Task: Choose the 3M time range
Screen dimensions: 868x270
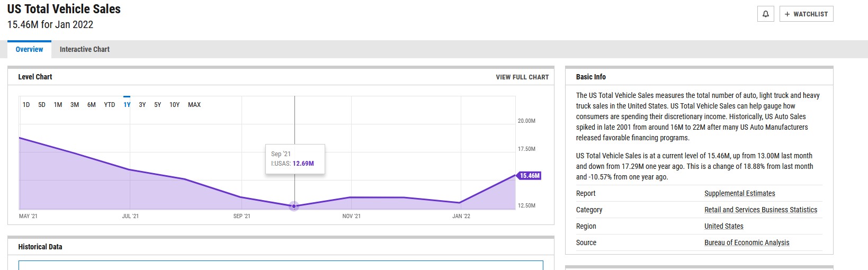Action: coord(75,105)
